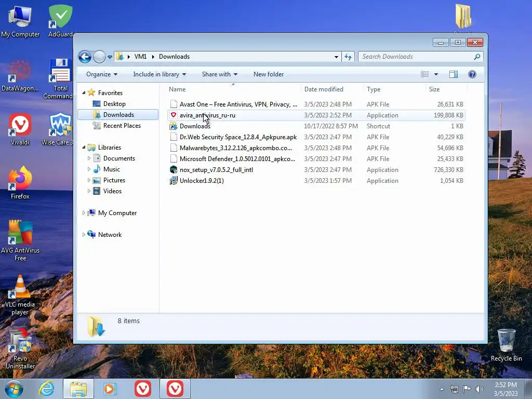Screen dimensions: 532x399
Task: Open the Windows Start menu
Action: [x=14, y=389]
